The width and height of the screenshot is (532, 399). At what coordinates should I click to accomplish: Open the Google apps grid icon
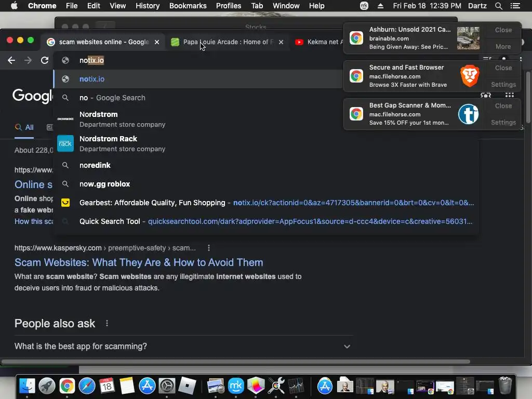[x=510, y=96]
